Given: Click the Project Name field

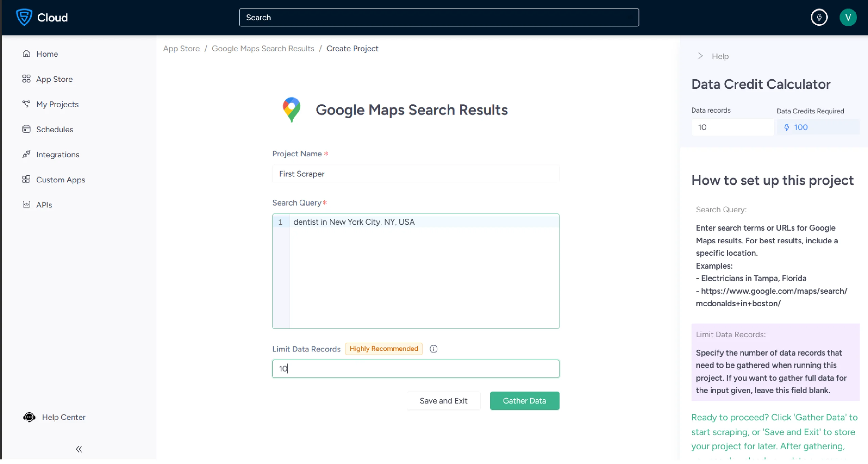Looking at the screenshot, I should (416, 174).
